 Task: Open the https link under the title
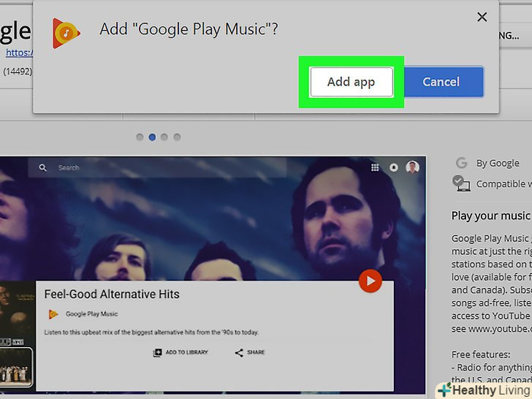click(x=19, y=53)
